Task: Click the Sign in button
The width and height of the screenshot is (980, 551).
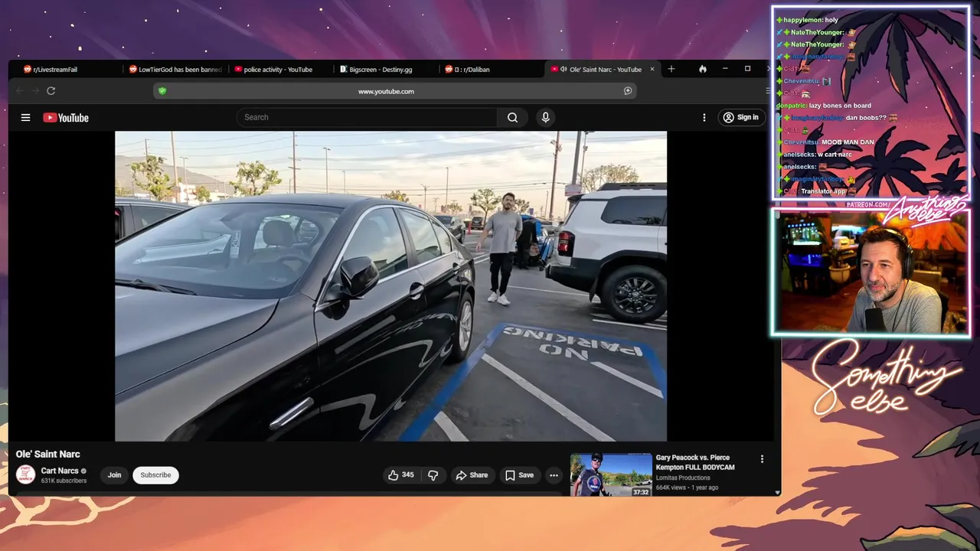Action: click(741, 117)
